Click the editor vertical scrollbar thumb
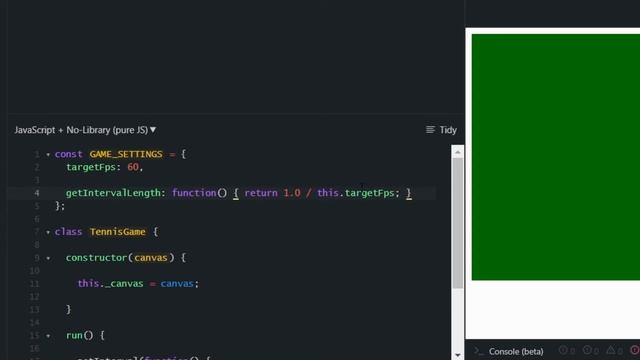The width and height of the screenshot is (640, 360). click(x=458, y=223)
